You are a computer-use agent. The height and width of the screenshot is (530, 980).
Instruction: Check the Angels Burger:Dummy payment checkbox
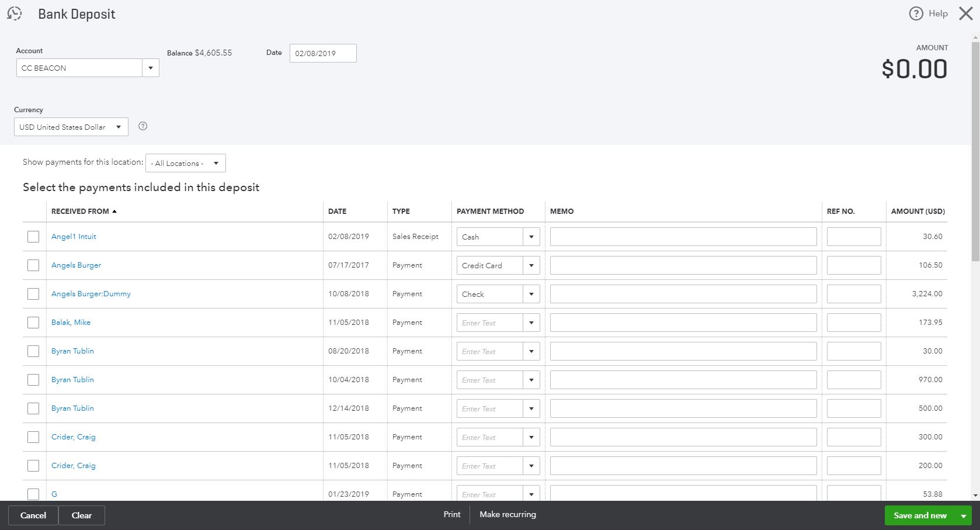click(33, 293)
